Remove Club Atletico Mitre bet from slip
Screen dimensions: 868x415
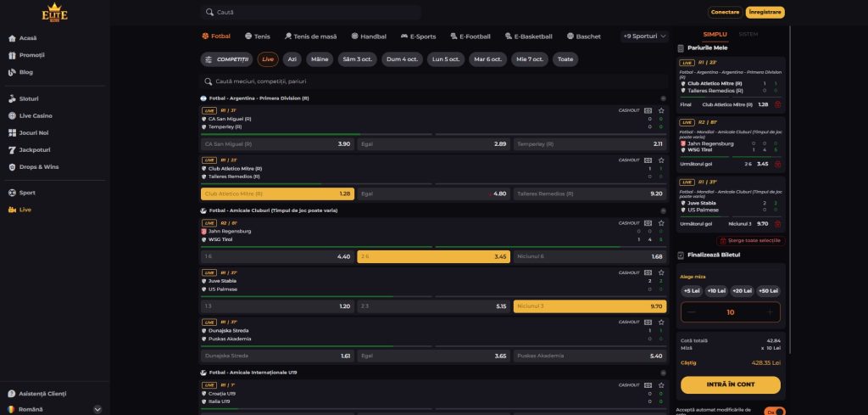[x=778, y=104]
